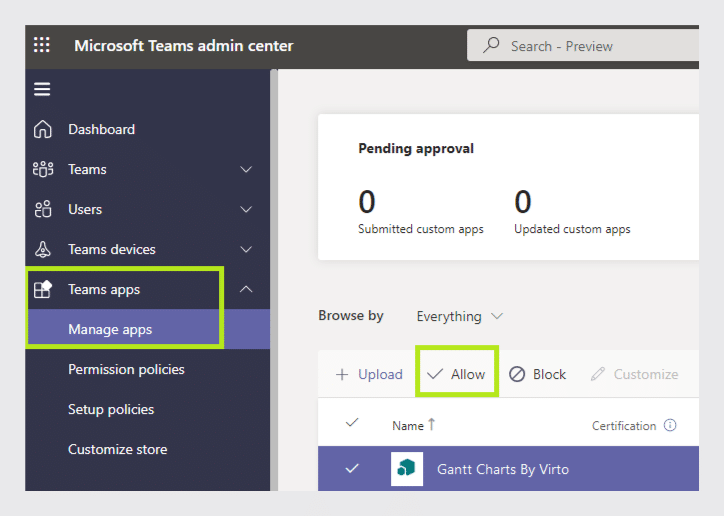Click the Teams devices label in the sidebar
The width and height of the screenshot is (724, 516).
[x=112, y=249]
